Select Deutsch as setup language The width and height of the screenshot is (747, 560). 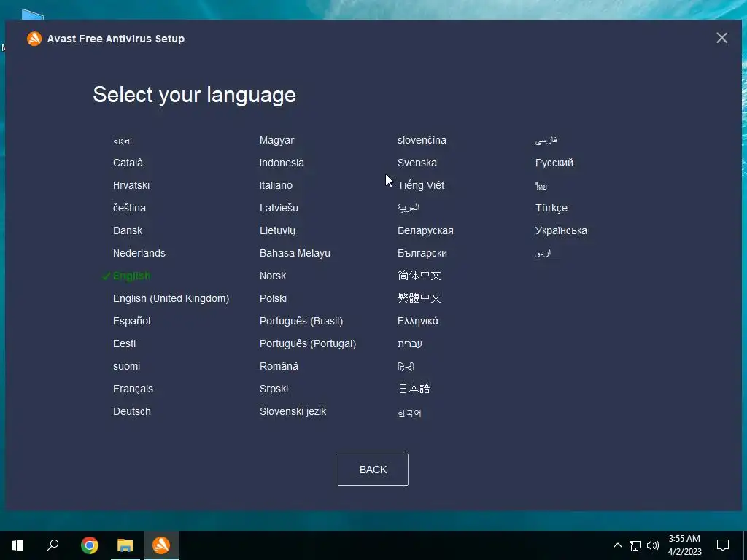[132, 411]
